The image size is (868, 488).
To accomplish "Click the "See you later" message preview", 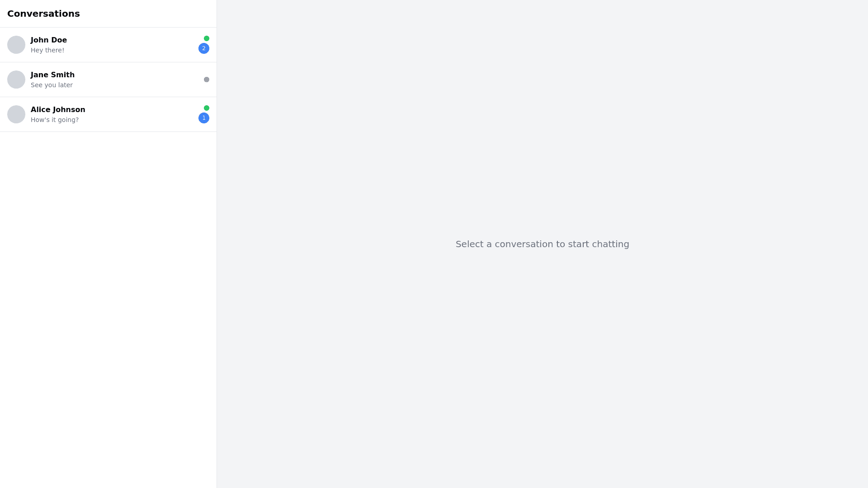I will pos(52,85).
